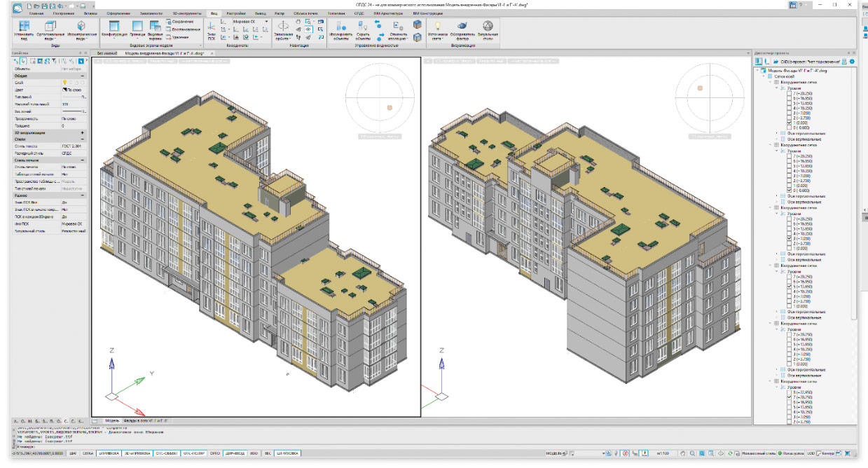Image resolution: width=868 pixels, height=468 pixels.
Task: Click the Вес линий line sample
Action: [x=74, y=111]
